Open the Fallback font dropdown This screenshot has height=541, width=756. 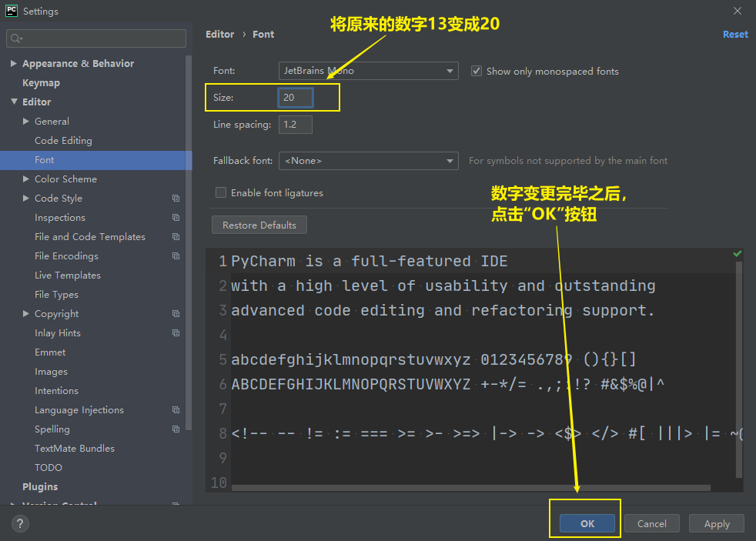point(368,161)
